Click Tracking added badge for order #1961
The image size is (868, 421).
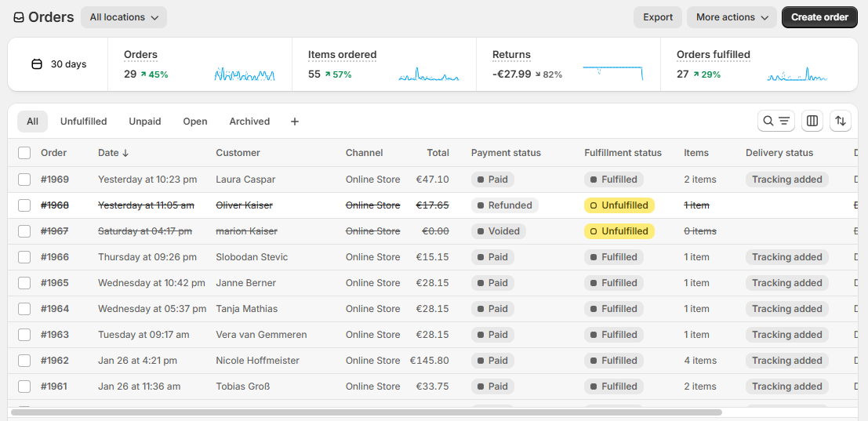coord(787,387)
